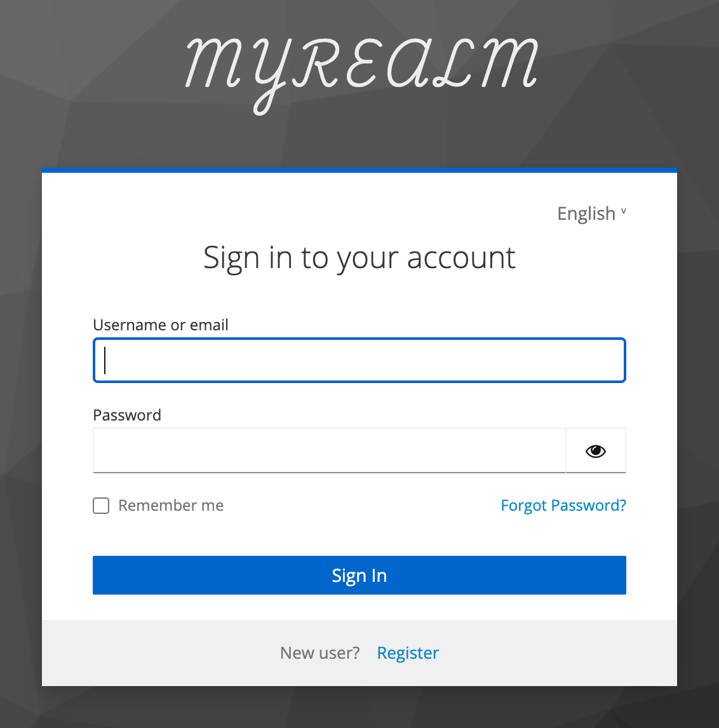Click the Sign in to your account heading
Viewport: 719px width, 728px height.
pyautogui.click(x=359, y=258)
